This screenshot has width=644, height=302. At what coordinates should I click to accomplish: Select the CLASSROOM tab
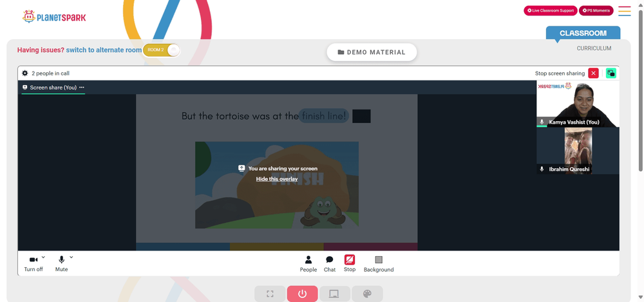click(x=583, y=33)
